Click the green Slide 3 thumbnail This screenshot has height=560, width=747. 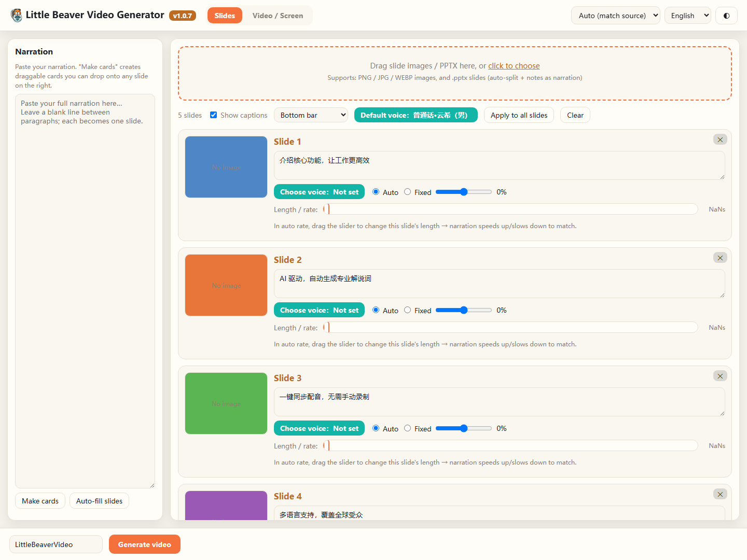[226, 403]
